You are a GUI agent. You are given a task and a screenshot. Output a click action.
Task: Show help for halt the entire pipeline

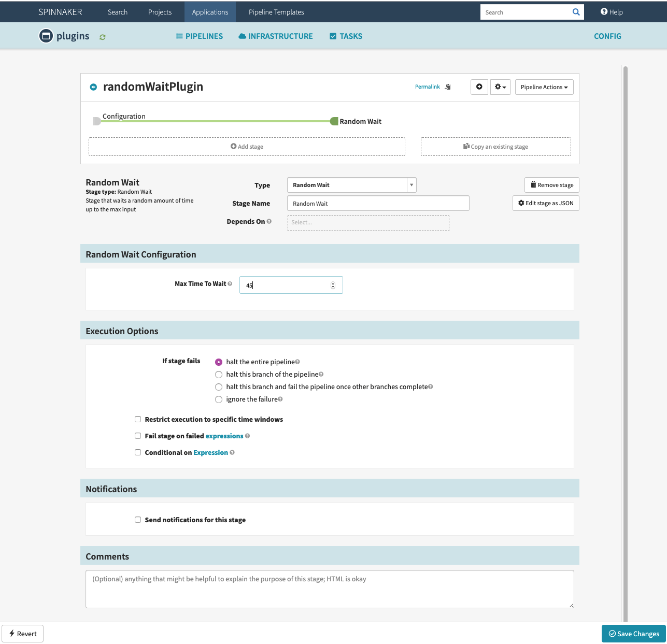pos(297,362)
